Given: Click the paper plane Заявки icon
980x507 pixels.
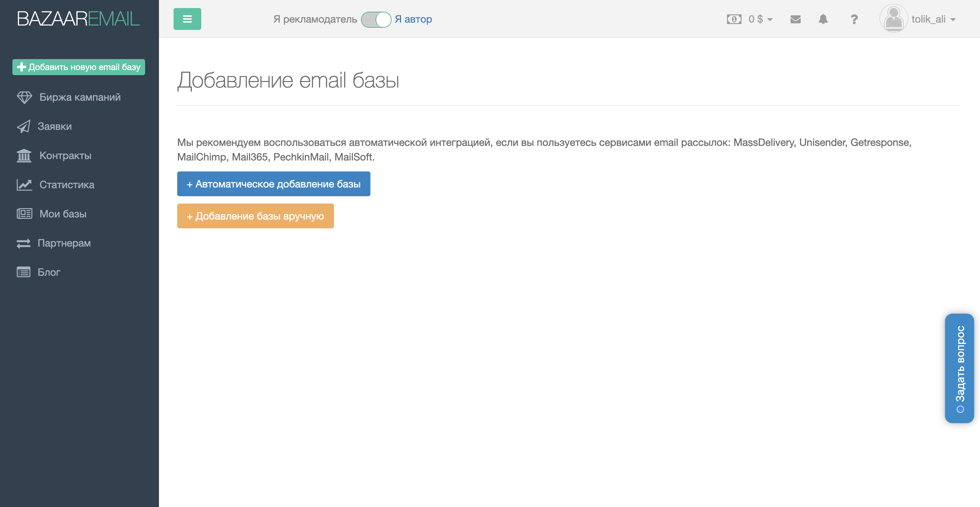Looking at the screenshot, I should point(24,126).
